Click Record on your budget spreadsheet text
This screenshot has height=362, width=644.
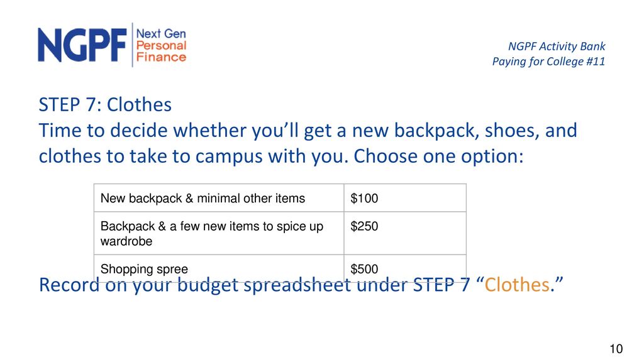[x=195, y=285]
